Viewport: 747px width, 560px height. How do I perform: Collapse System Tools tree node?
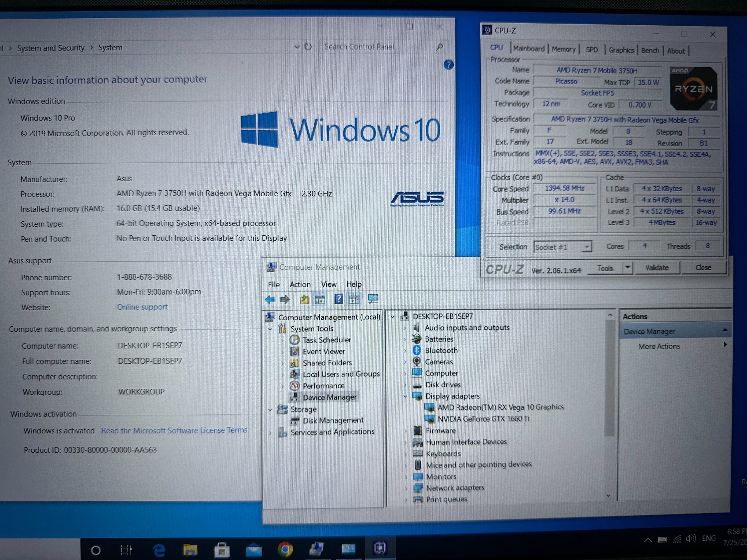point(270,329)
